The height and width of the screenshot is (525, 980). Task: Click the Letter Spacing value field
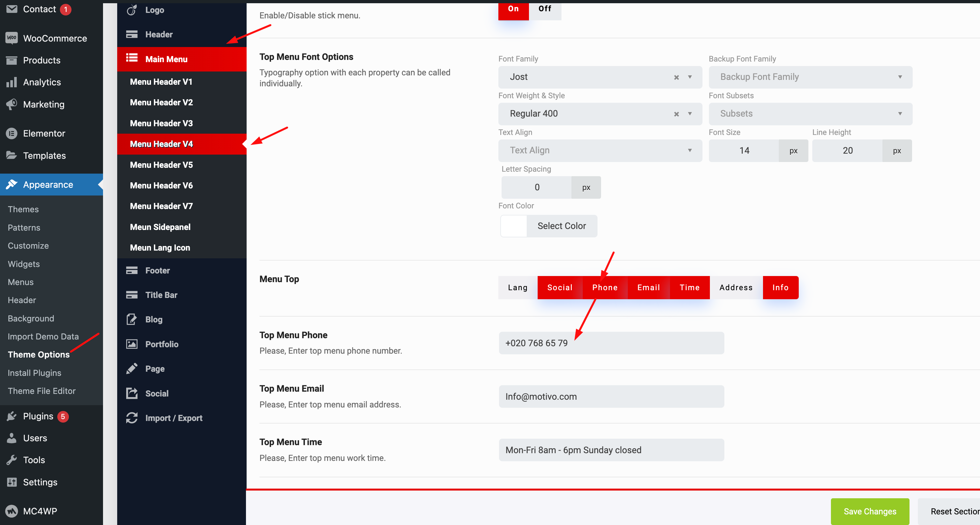pyautogui.click(x=536, y=187)
